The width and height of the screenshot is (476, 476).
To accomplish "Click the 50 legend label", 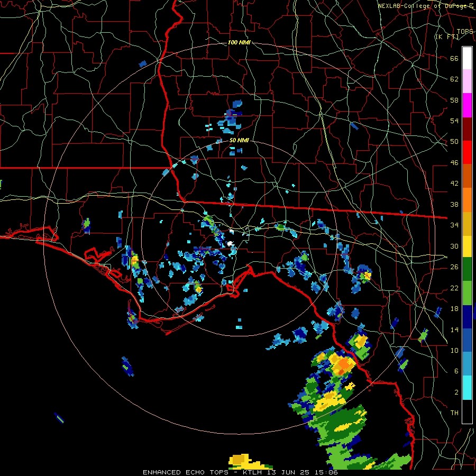I will (454, 142).
